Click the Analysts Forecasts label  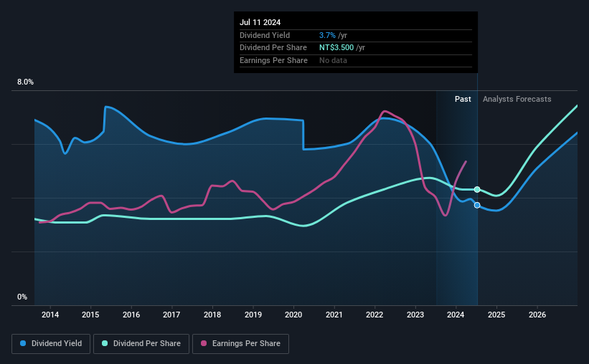[517, 99]
